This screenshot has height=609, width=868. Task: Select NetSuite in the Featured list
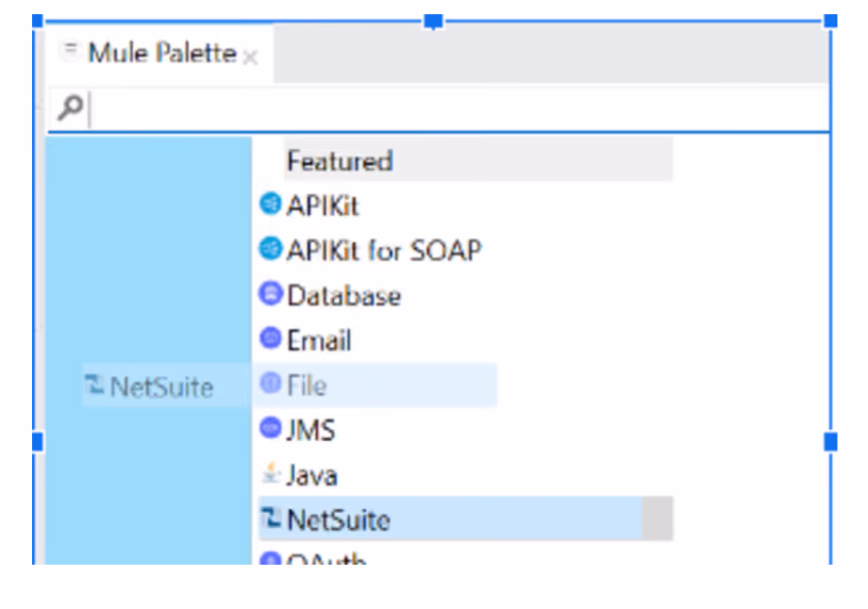coord(465,518)
